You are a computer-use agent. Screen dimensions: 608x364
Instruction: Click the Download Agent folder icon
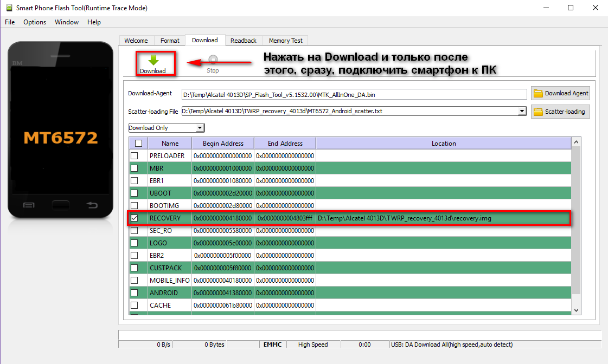click(x=538, y=93)
